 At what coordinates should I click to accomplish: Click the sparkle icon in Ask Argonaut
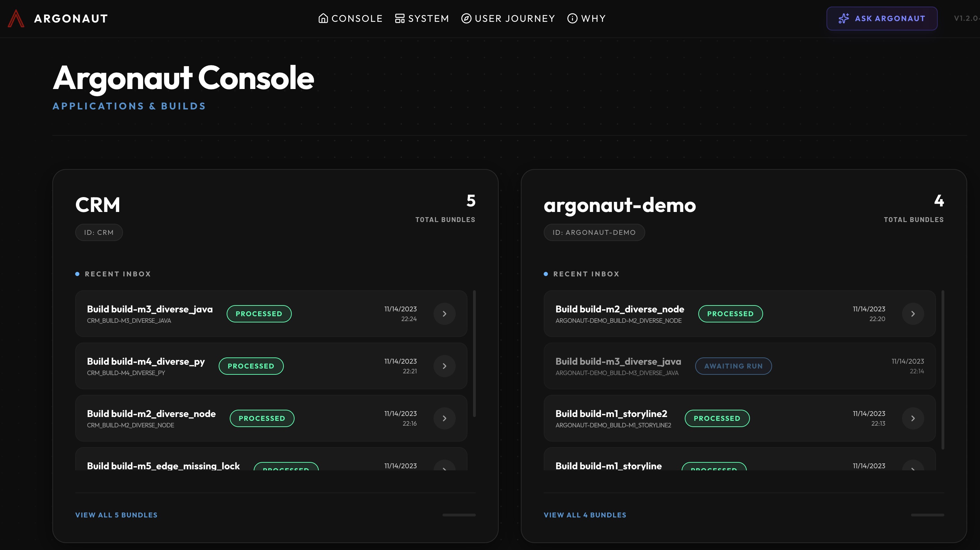click(843, 18)
